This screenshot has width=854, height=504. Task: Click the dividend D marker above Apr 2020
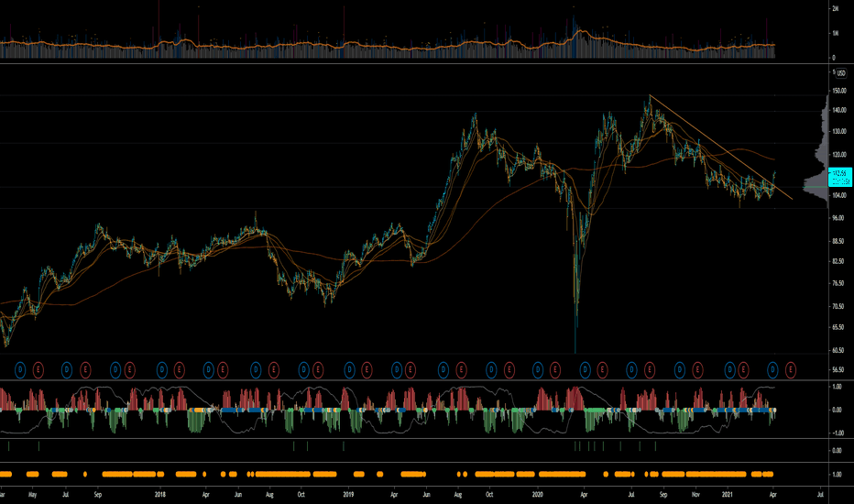[585, 370]
